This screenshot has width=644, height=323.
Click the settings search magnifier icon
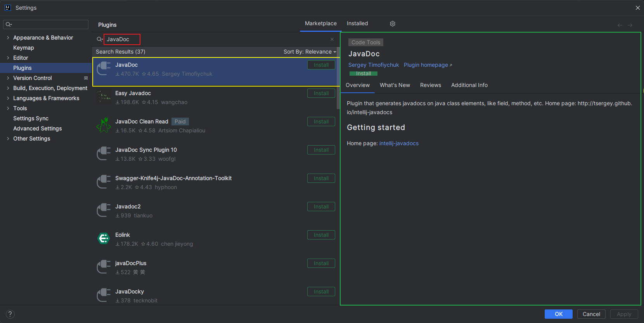pyautogui.click(x=9, y=24)
